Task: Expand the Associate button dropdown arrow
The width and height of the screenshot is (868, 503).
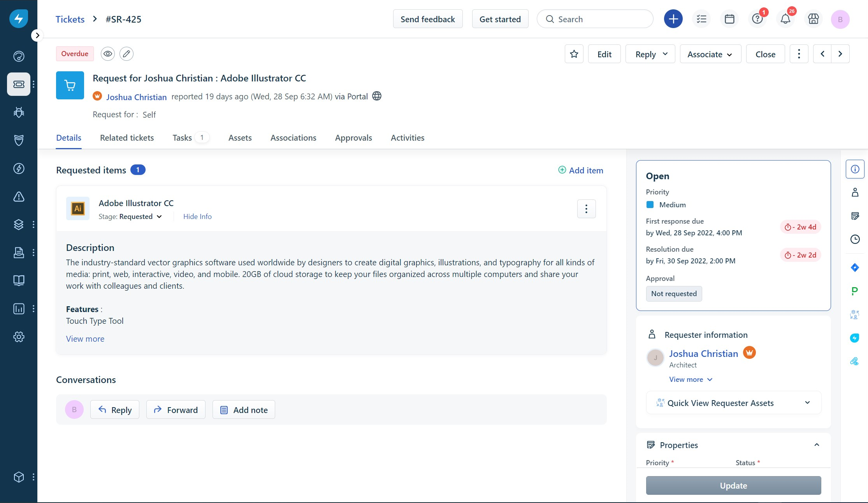Action: point(730,54)
